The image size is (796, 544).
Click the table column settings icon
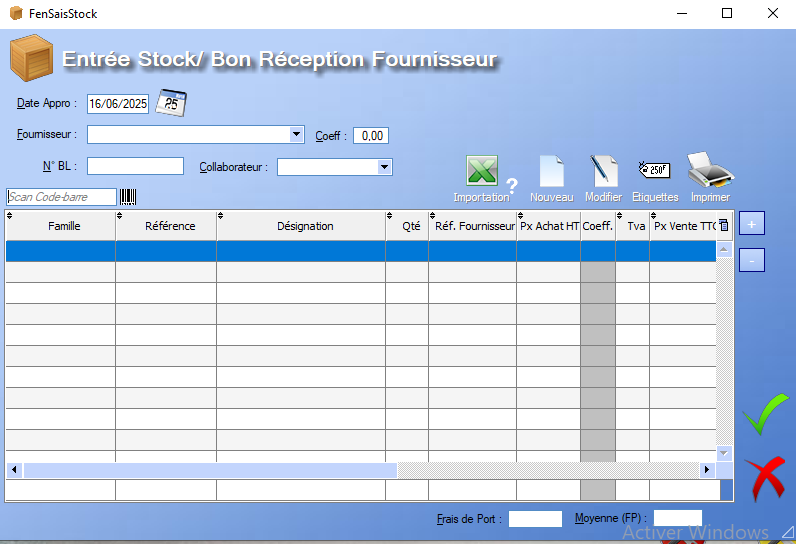[x=724, y=226]
